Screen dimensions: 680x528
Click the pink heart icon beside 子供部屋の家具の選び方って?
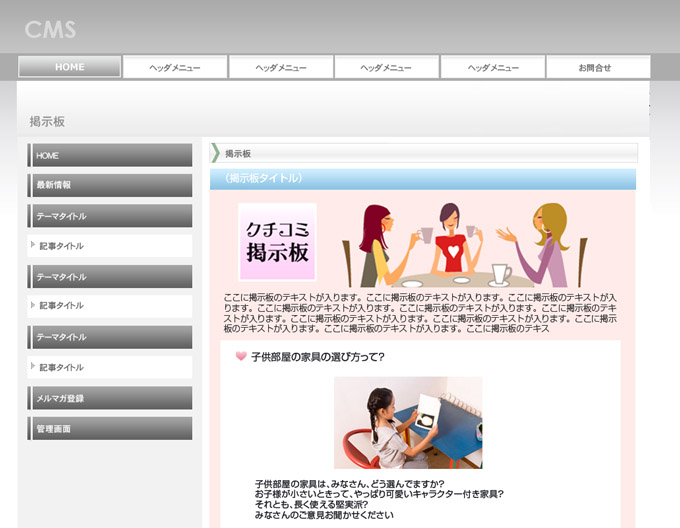(240, 356)
